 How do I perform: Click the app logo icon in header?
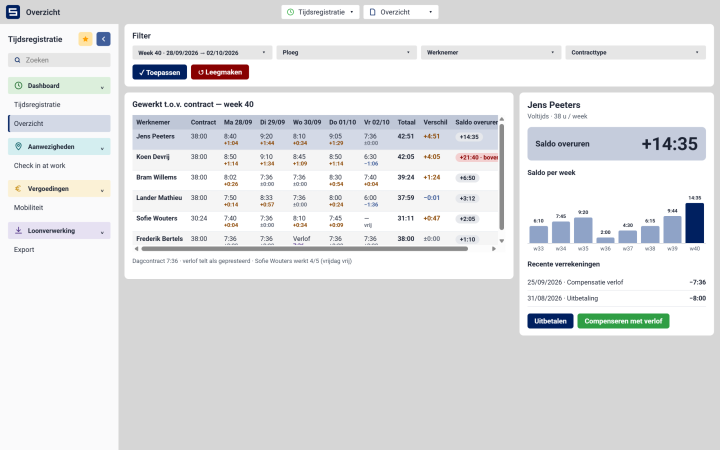click(x=13, y=12)
